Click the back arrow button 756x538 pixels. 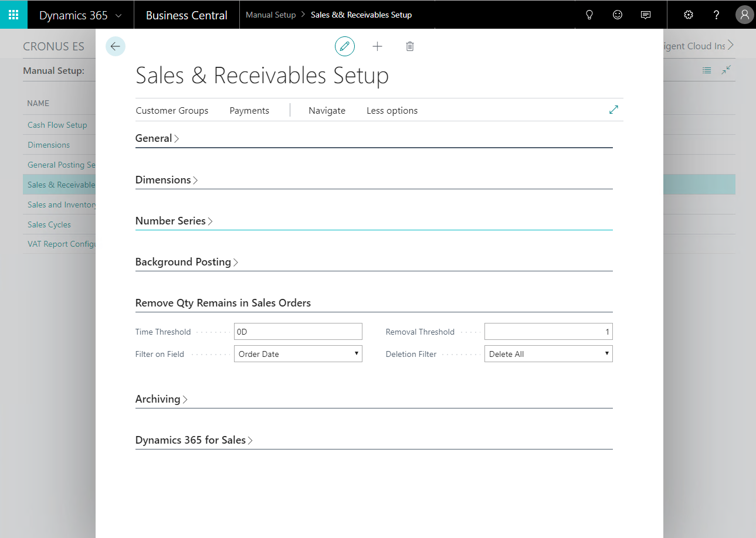116,46
